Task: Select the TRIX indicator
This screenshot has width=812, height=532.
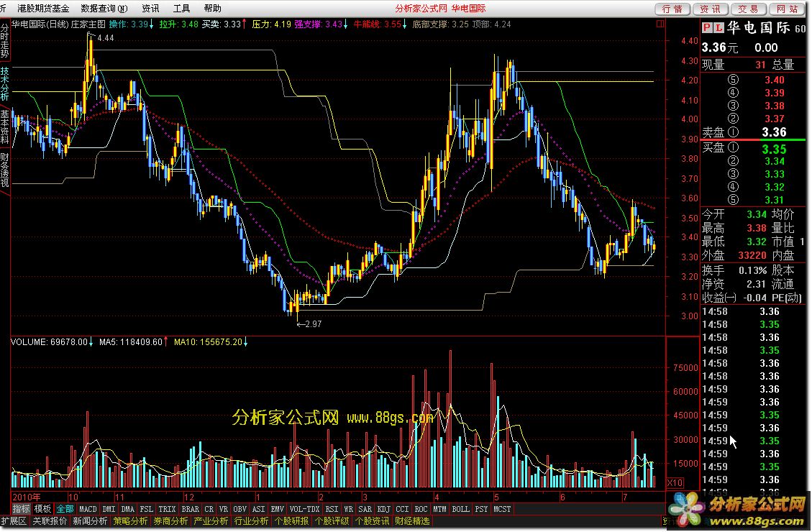Action: pos(167,509)
